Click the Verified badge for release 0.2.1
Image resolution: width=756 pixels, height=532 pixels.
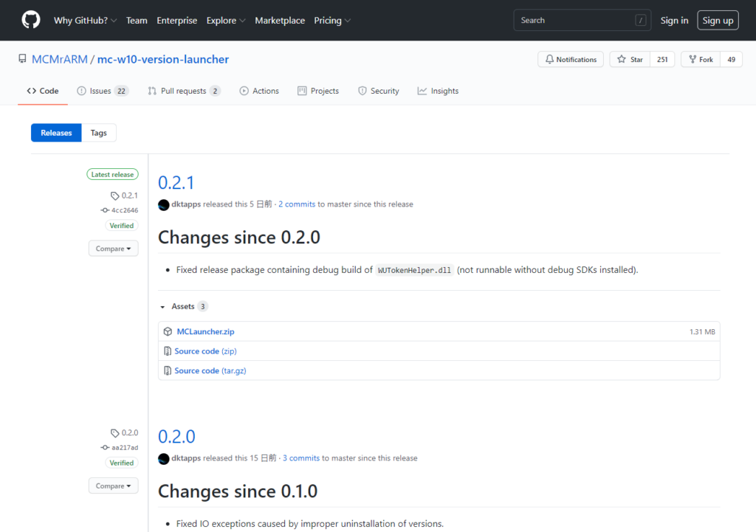point(122,226)
